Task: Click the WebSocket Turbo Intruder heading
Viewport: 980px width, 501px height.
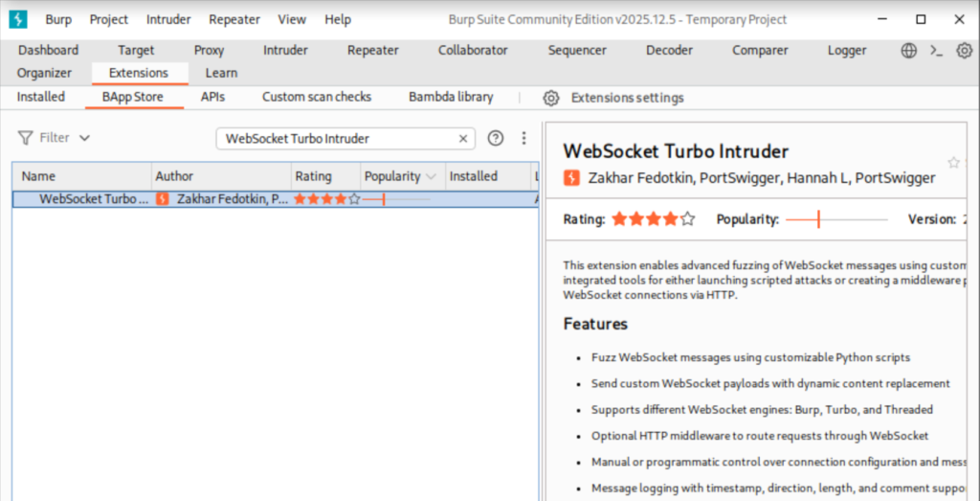Action: (676, 151)
